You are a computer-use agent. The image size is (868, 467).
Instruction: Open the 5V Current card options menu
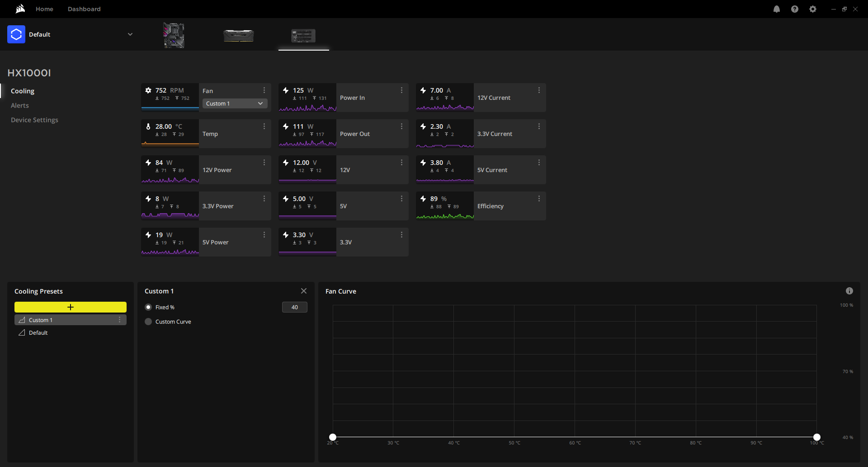(x=539, y=163)
